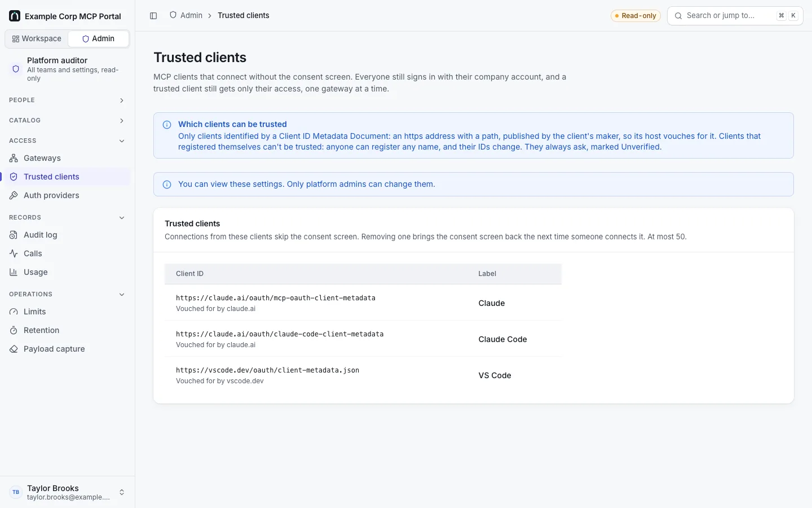Select the vscode.dev client-metadata.json client ID
812x508 pixels.
click(268, 370)
